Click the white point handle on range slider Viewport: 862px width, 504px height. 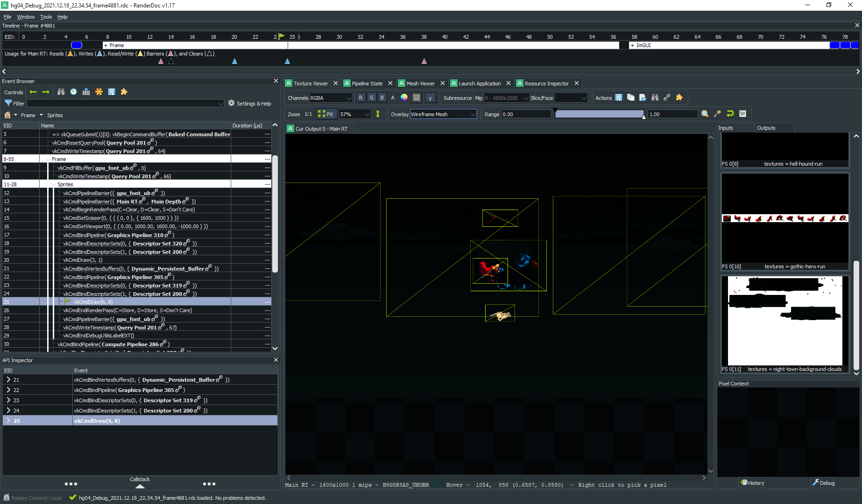pos(644,116)
